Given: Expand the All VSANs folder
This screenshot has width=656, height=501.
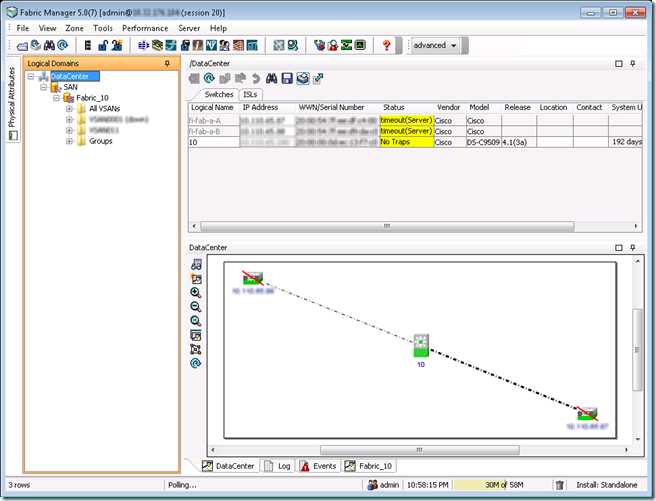Looking at the screenshot, I should 69,109.
